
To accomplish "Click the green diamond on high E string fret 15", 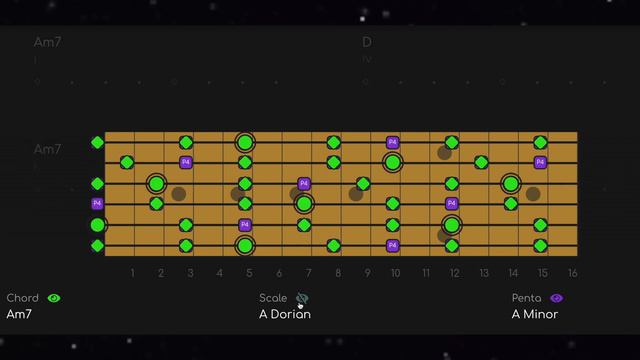I will (540, 142).
